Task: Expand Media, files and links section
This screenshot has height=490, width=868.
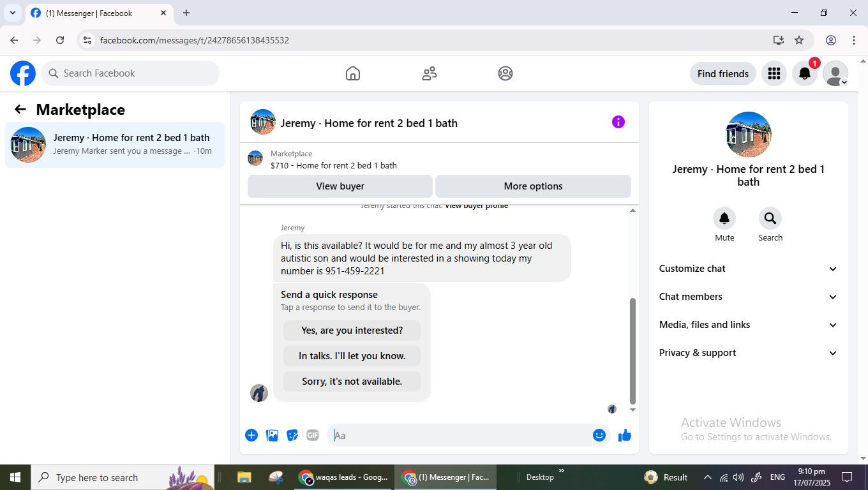Action: click(x=748, y=325)
